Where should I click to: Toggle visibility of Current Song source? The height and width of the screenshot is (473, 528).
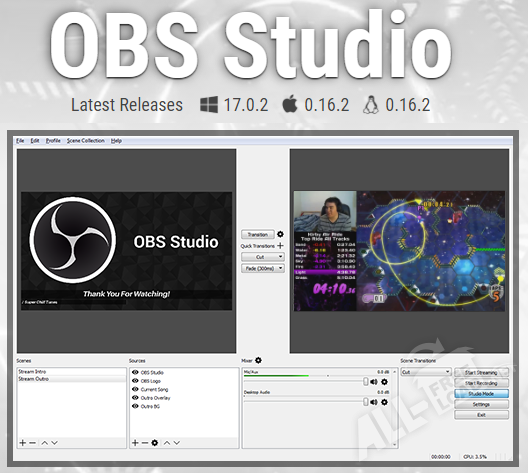pos(135,389)
